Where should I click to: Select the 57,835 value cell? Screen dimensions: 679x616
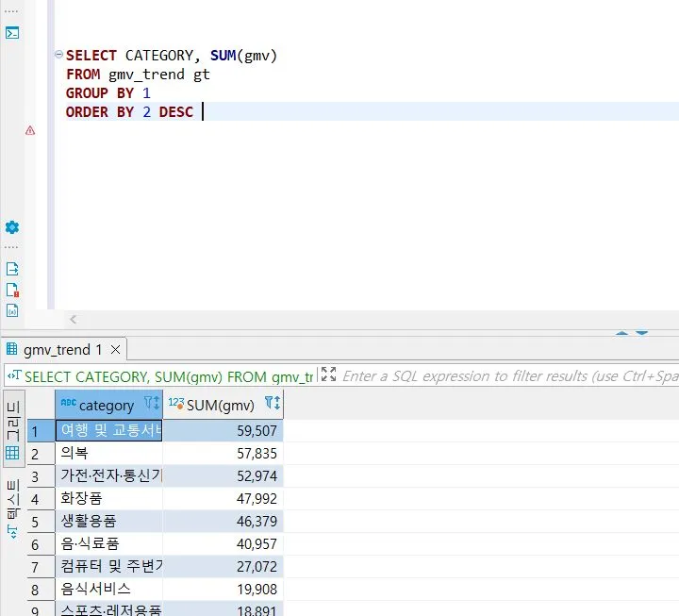(x=223, y=453)
